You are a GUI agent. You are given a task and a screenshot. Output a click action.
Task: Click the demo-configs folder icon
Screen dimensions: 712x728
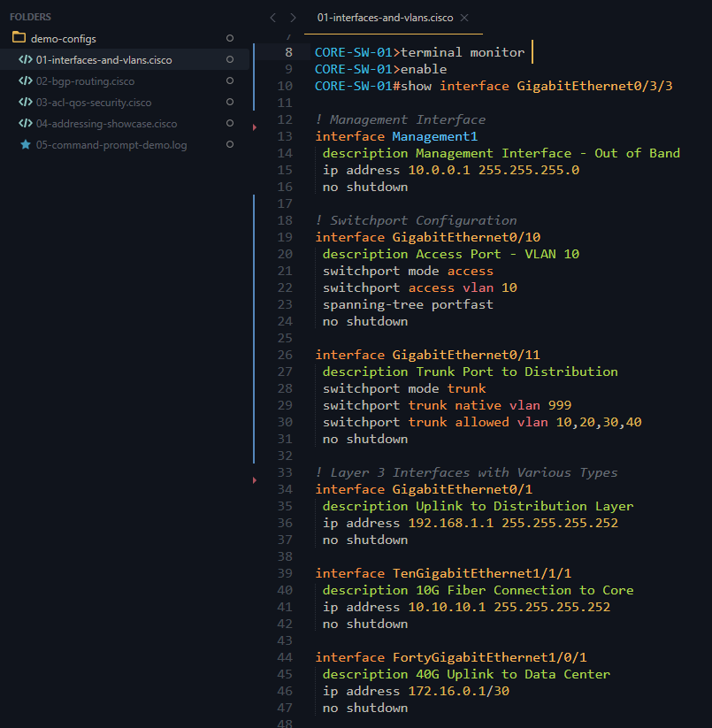(x=19, y=37)
